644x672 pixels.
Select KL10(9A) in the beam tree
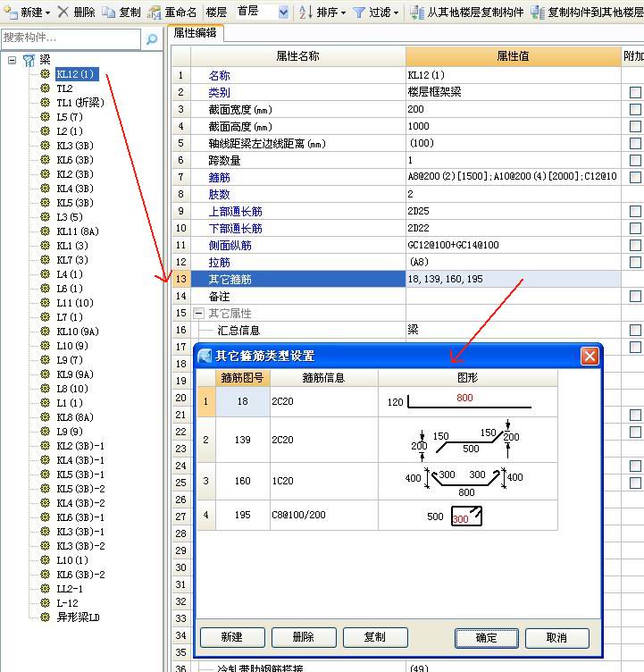pos(78,332)
